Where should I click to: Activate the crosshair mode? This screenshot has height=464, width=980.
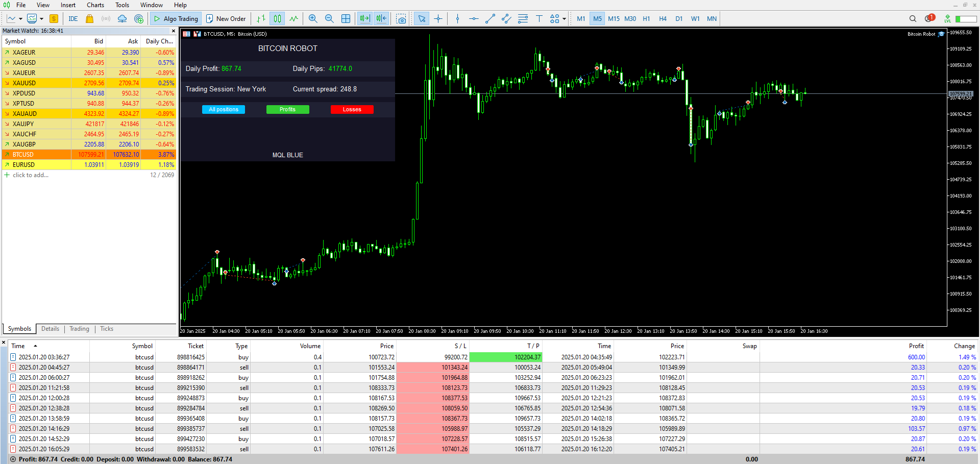438,19
